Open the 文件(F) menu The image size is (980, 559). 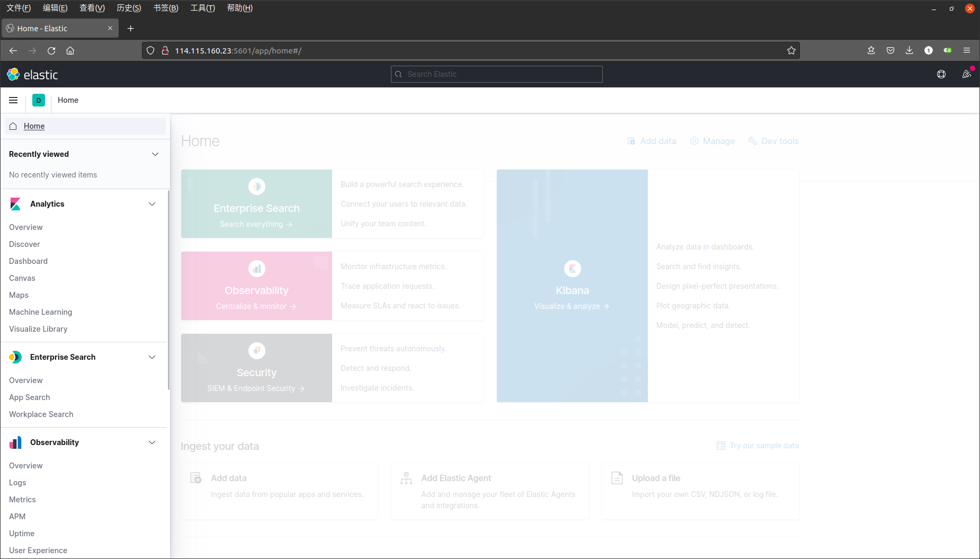(19, 8)
